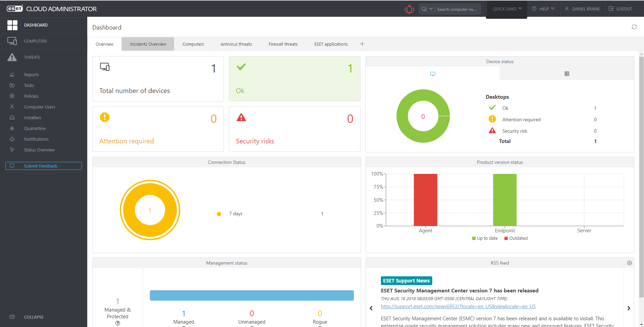
Task: Open the Quick Links dropdown
Action: (x=507, y=9)
